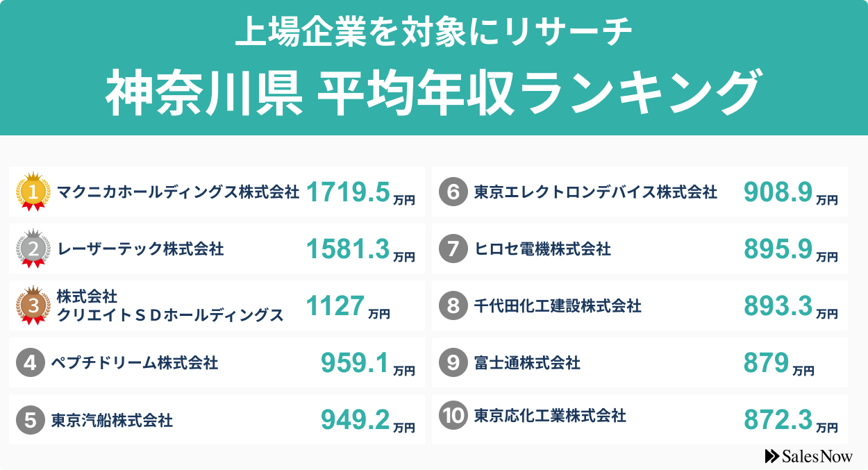Click the gray number 5 rank badge
The image size is (868, 470).
pyautogui.click(x=30, y=420)
